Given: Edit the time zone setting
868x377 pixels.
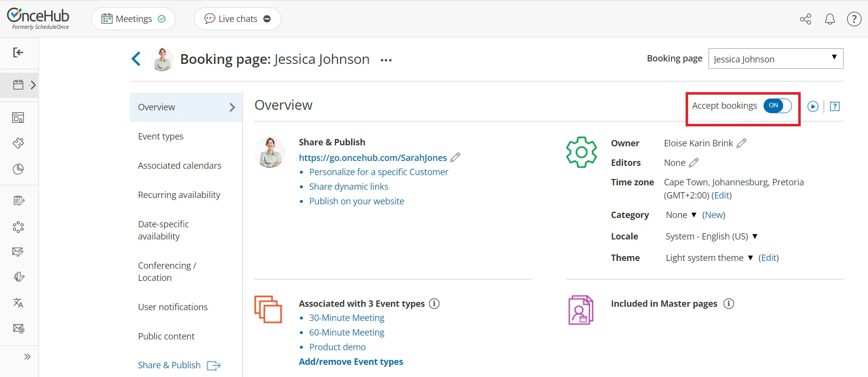Looking at the screenshot, I should [x=722, y=196].
